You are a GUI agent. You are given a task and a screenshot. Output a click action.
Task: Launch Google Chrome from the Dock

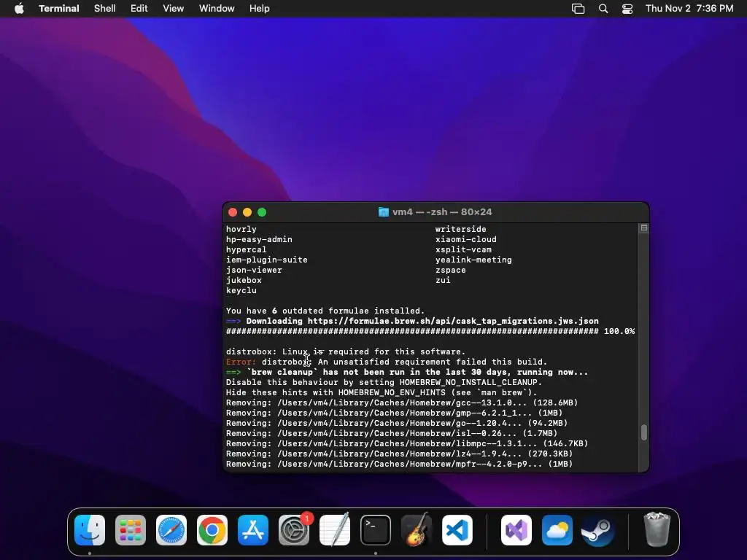click(x=212, y=530)
